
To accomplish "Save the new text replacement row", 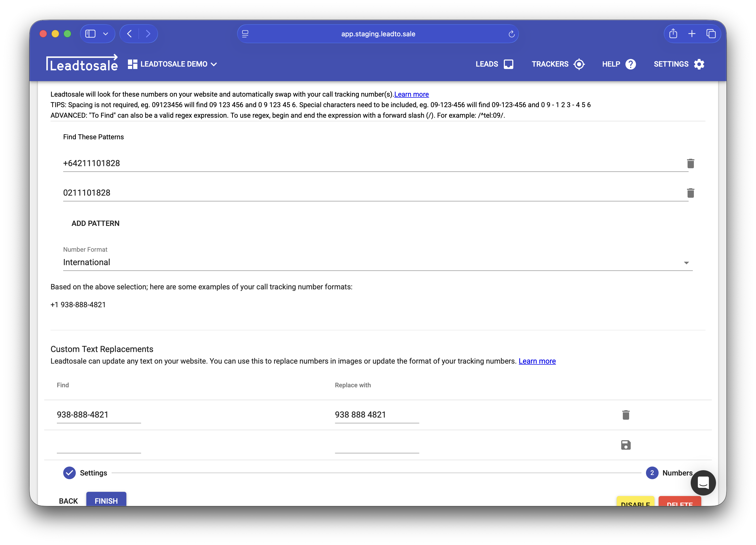I will [x=626, y=445].
